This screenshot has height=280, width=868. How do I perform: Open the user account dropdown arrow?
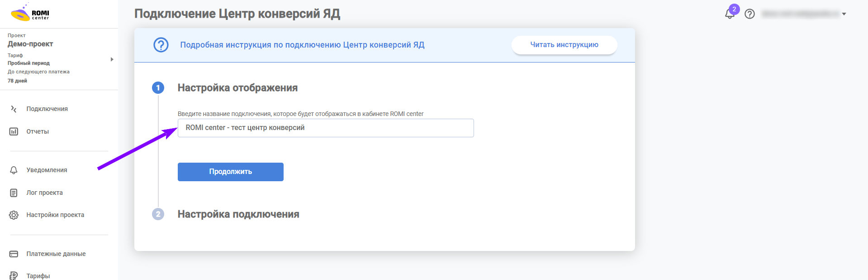844,14
